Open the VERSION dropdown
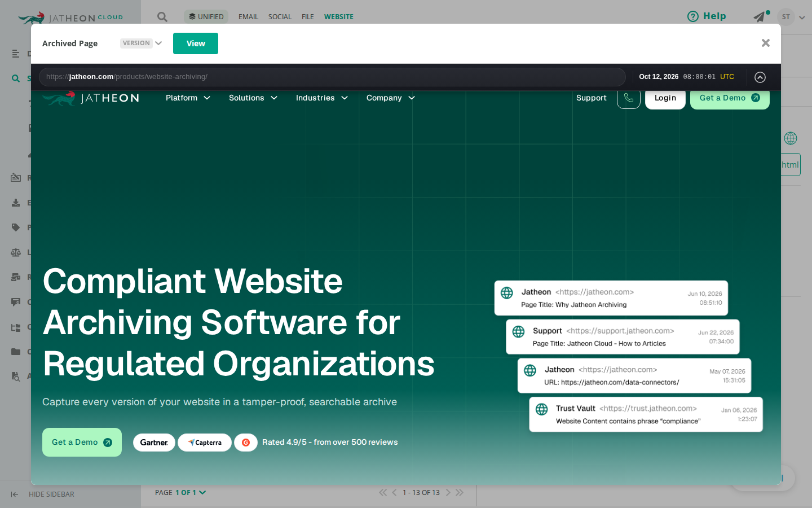 point(141,43)
